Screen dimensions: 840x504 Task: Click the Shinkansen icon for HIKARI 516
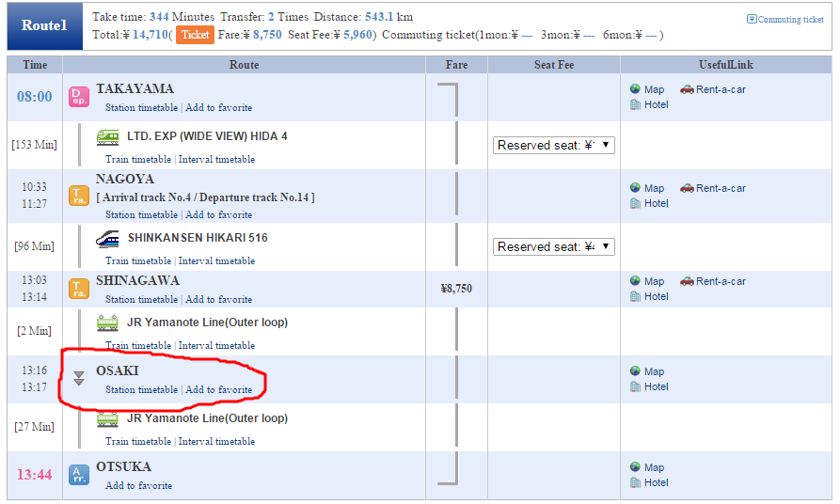tap(107, 239)
